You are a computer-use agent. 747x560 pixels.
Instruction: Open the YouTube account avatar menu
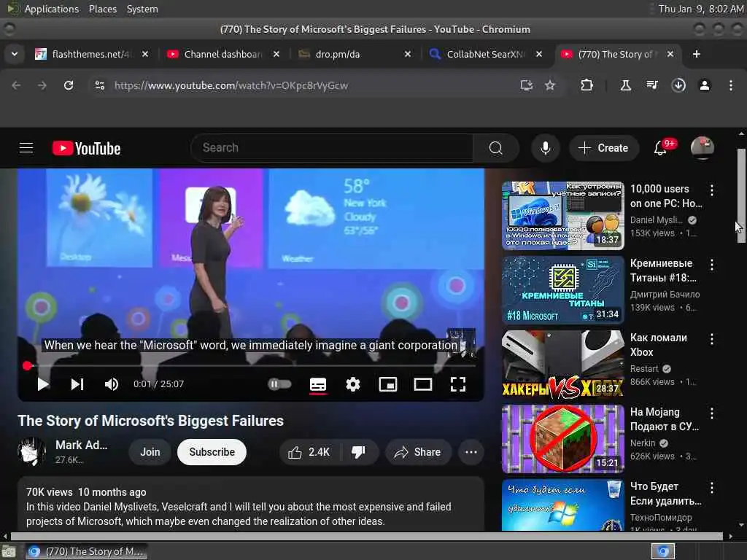click(703, 148)
